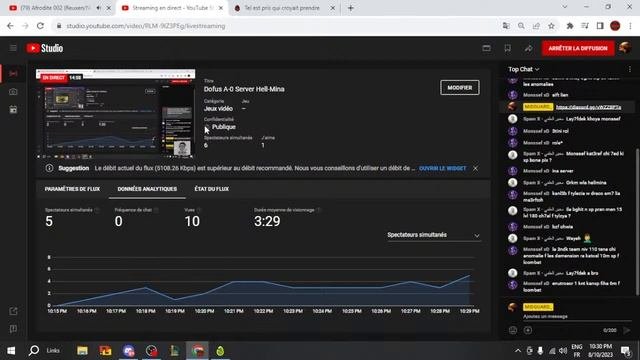This screenshot has width=640, height=360.
Task: Click the share arrow icon in header
Action: tap(529, 48)
